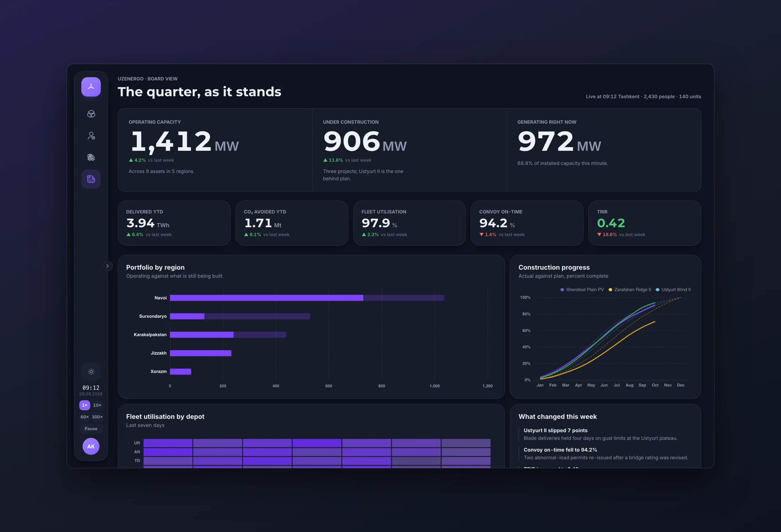Click the AN depot row label
Image resolution: width=781 pixels, height=532 pixels.
(x=137, y=452)
